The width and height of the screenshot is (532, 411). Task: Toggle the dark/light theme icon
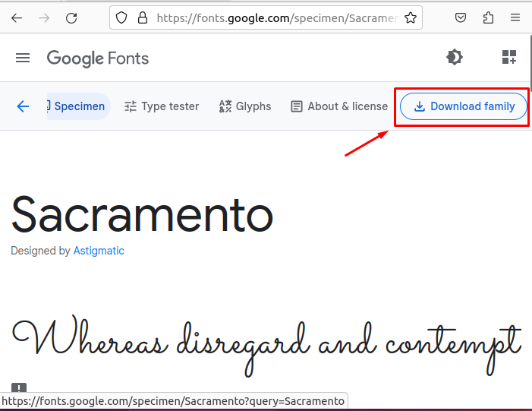click(x=455, y=57)
